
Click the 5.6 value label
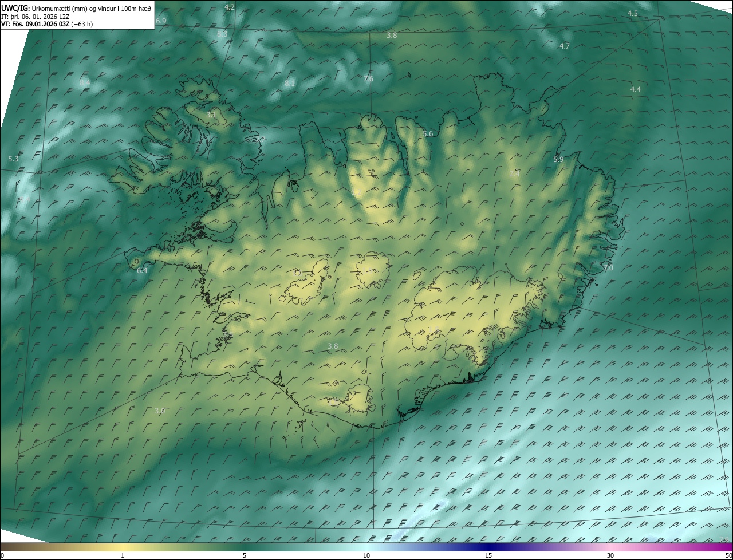[428, 133]
